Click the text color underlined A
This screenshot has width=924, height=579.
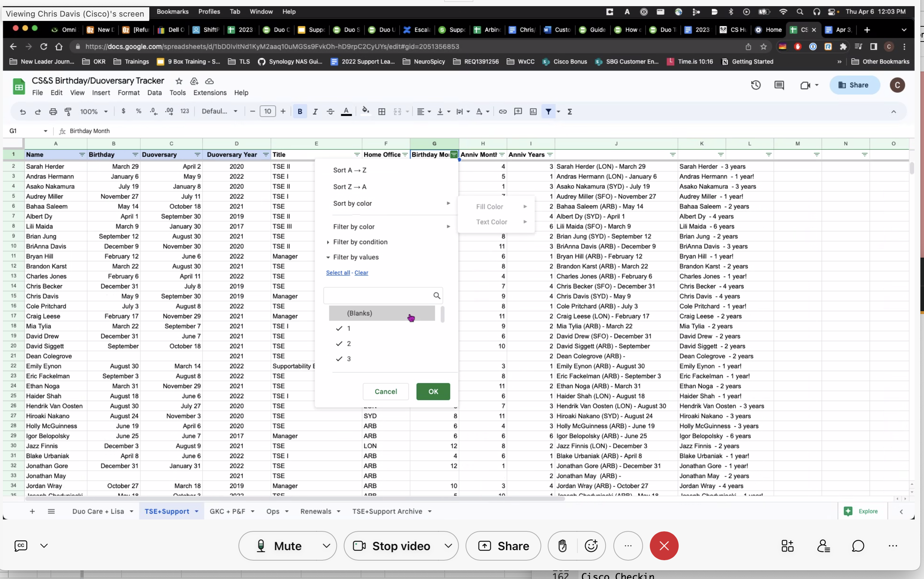click(346, 112)
